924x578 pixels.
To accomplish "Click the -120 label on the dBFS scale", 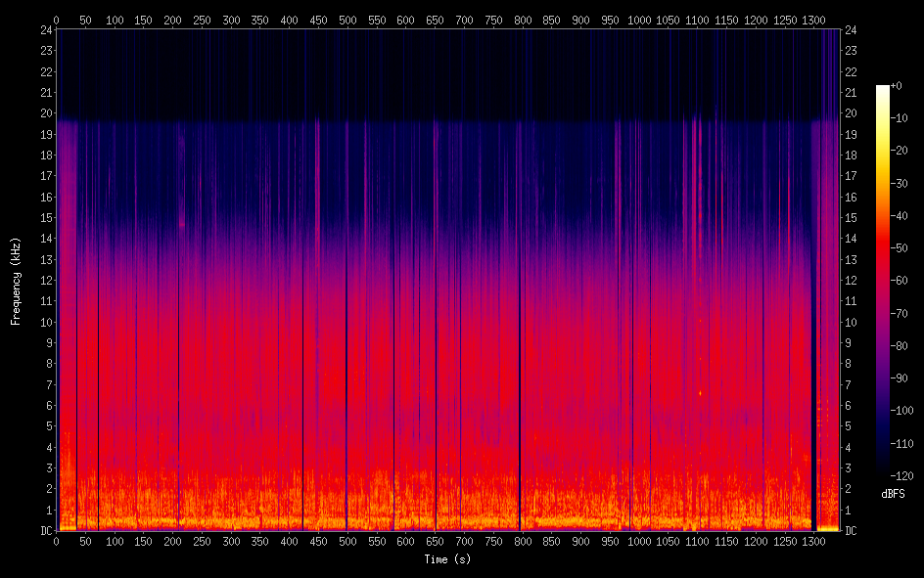I will tap(901, 477).
